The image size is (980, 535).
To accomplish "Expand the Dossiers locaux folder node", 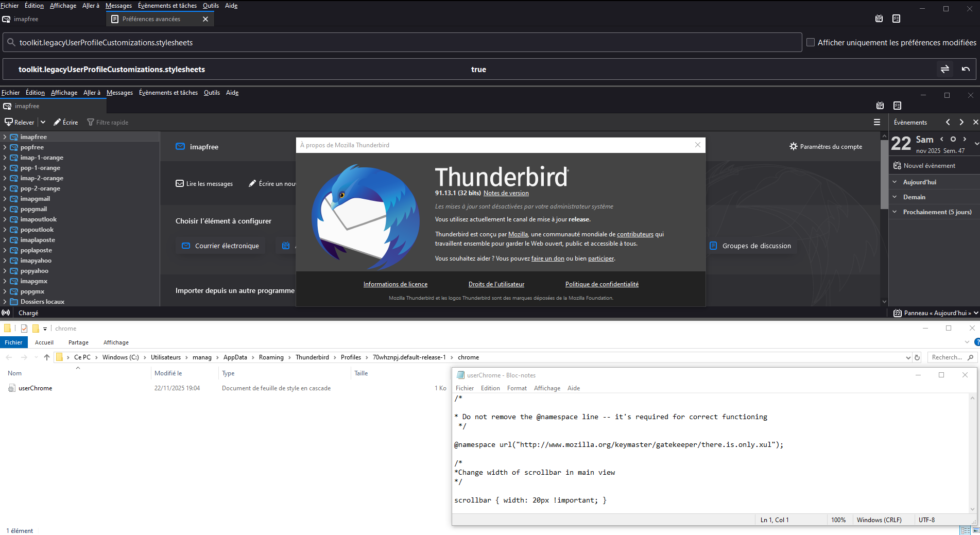I will (x=5, y=302).
